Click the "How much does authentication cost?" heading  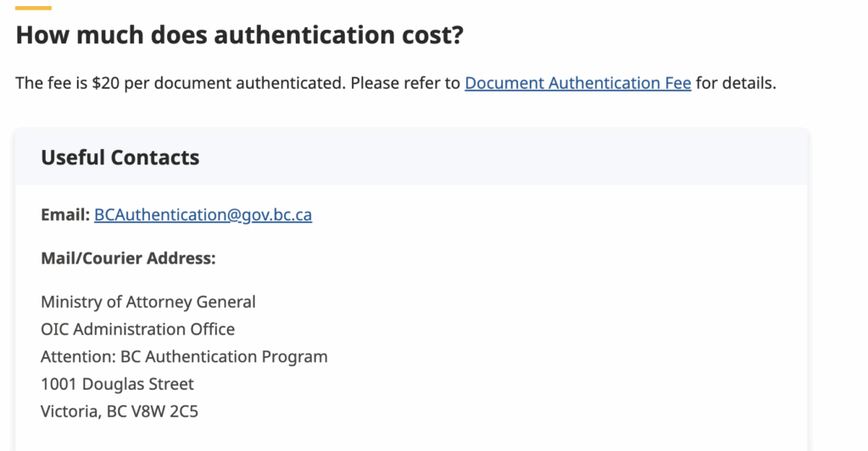pyautogui.click(x=240, y=36)
